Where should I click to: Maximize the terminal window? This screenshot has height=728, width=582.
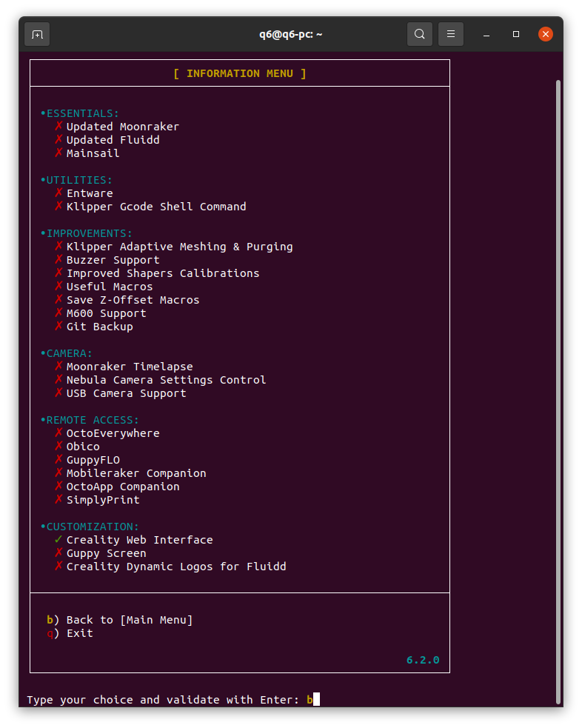point(516,34)
